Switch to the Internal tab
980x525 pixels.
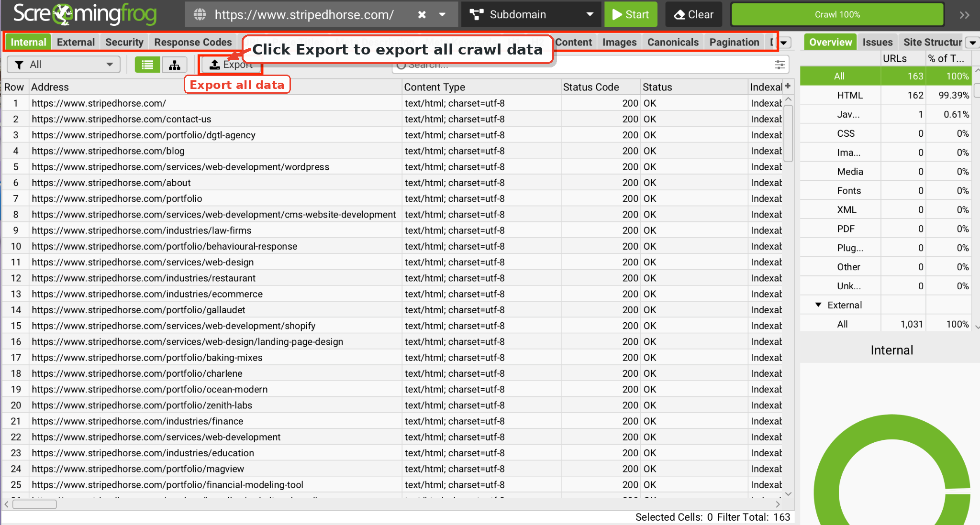(28, 42)
